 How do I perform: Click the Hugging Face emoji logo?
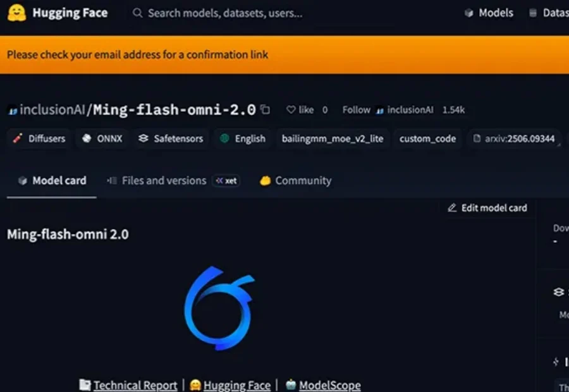click(x=16, y=13)
